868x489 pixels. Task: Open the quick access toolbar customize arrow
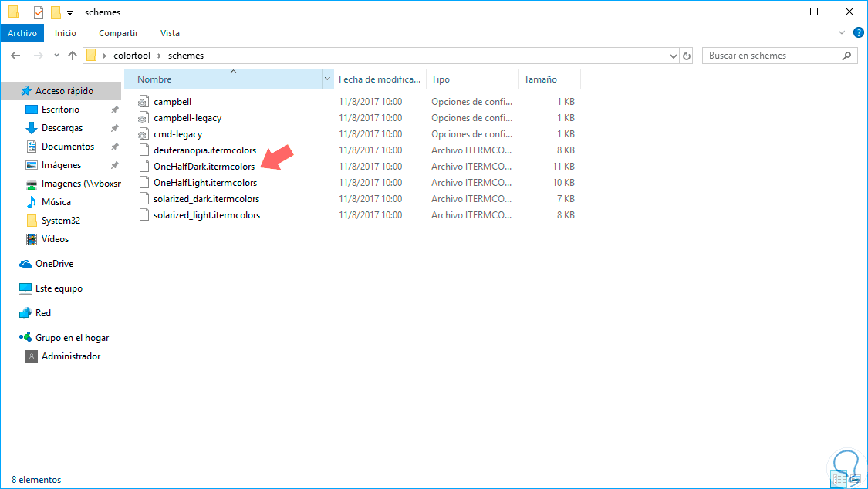pyautogui.click(x=69, y=12)
